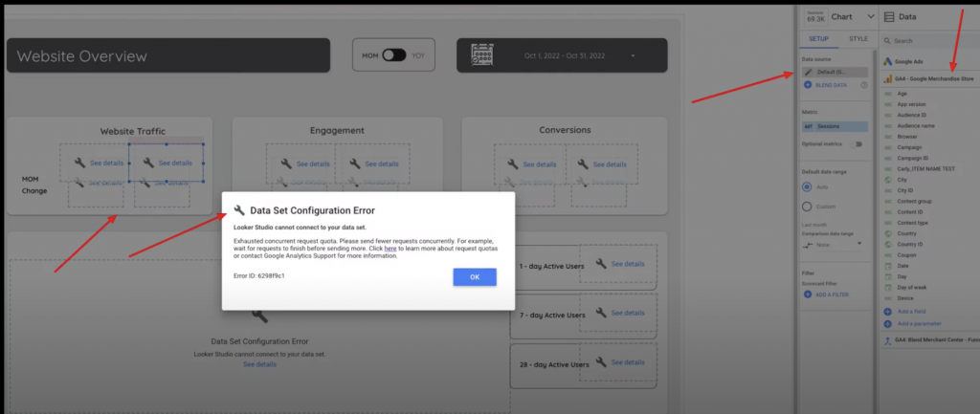The image size is (980, 414).
Task: Click the Search fields input box
Action: (929, 40)
